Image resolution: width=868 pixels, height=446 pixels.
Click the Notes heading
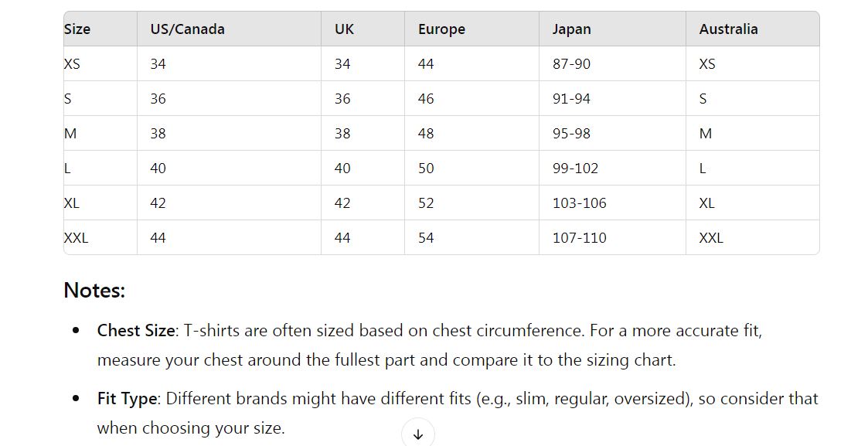coord(94,291)
